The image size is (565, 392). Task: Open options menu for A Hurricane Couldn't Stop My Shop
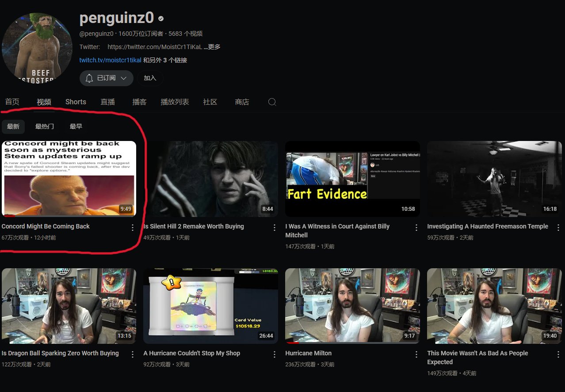click(274, 354)
